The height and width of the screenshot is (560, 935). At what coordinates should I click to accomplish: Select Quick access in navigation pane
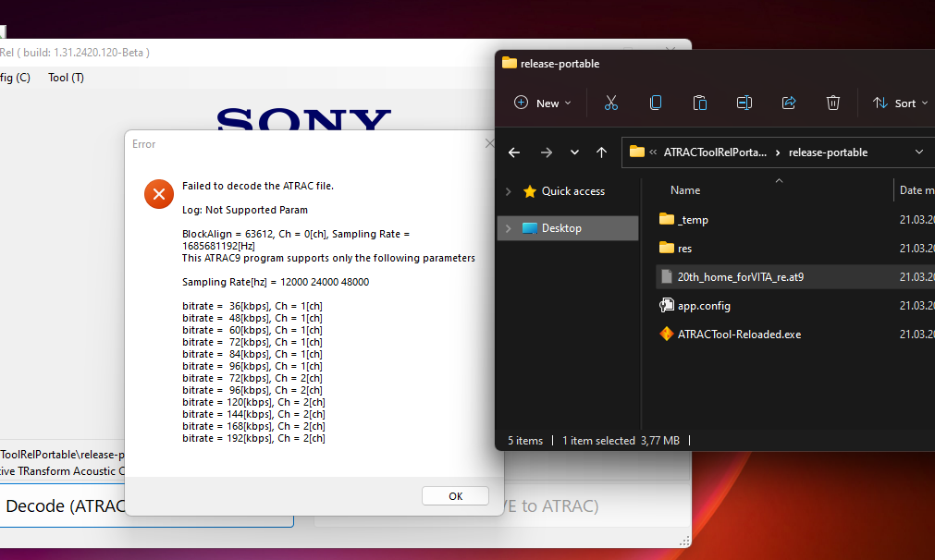[572, 191]
